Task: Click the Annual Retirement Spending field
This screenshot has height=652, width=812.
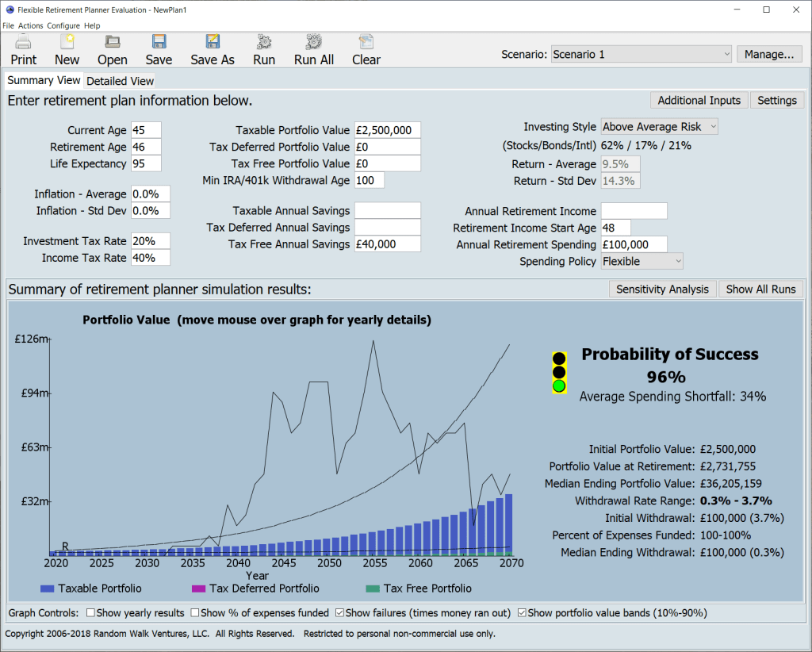Action: pos(634,244)
